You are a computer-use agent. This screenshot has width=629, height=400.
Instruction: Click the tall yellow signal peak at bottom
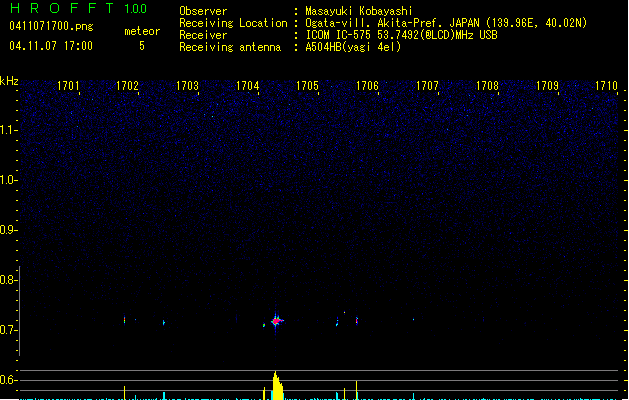(277, 386)
